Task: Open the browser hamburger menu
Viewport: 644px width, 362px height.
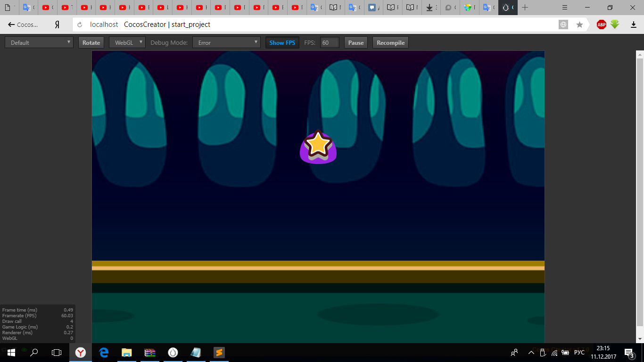Action: click(x=566, y=8)
